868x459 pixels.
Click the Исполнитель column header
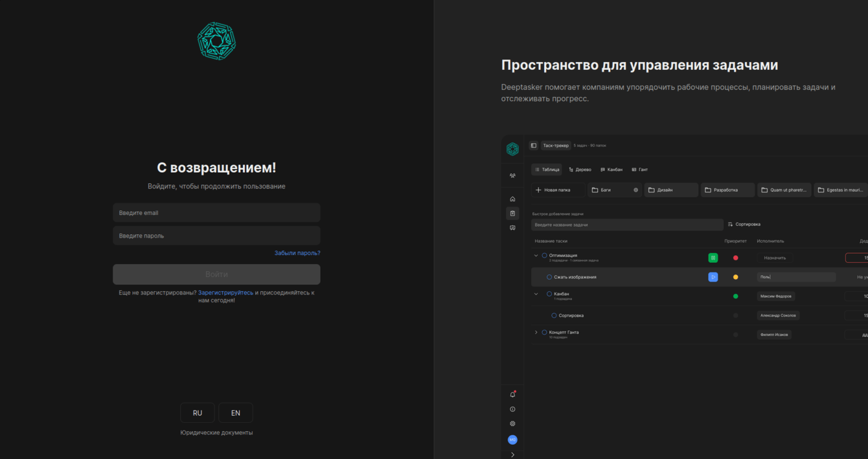(770, 241)
